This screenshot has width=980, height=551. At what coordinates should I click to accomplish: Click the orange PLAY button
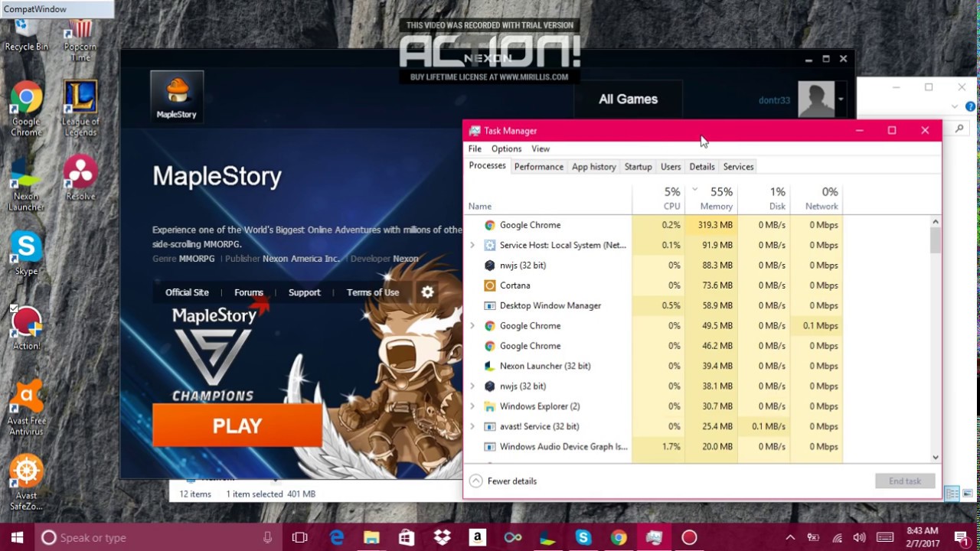[237, 425]
